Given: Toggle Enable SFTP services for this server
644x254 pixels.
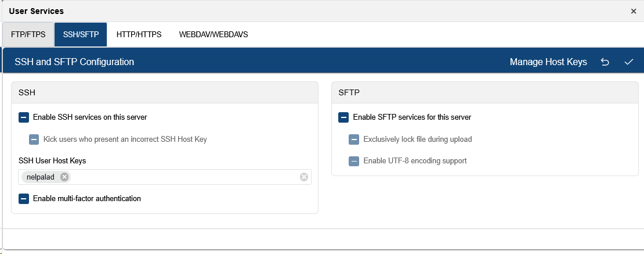Looking at the screenshot, I should pyautogui.click(x=343, y=117).
